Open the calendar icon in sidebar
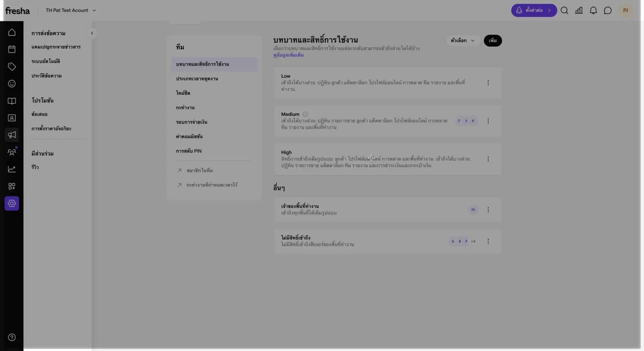Image resolution: width=644 pixels, height=351 pixels. click(12, 49)
